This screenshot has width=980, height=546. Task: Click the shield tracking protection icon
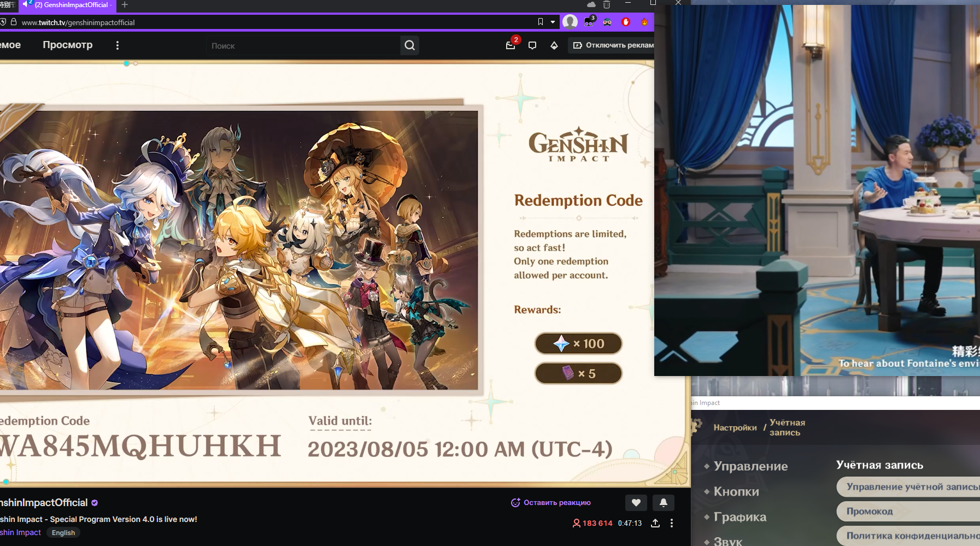coord(3,22)
